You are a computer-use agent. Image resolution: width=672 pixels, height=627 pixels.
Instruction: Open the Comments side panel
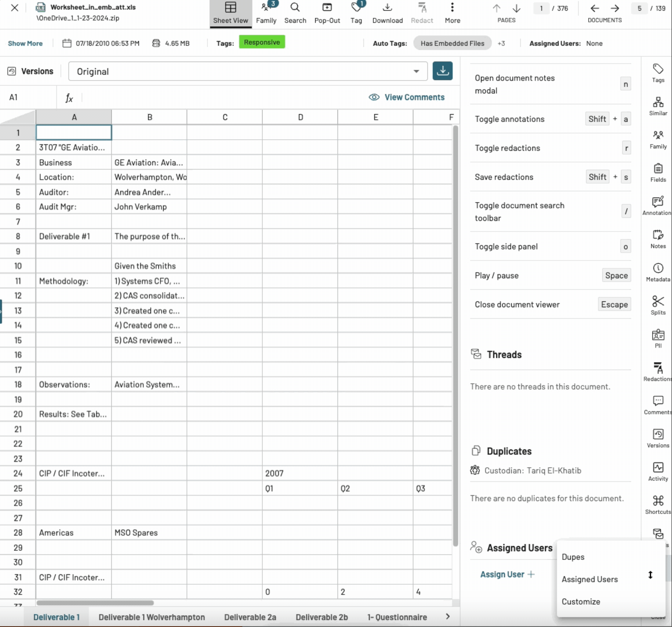click(657, 406)
